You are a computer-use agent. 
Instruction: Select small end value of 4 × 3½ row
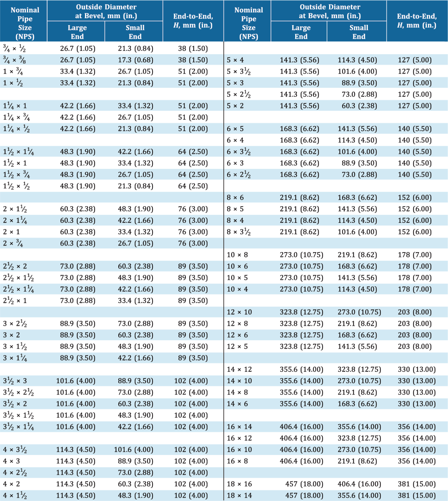[x=134, y=450]
